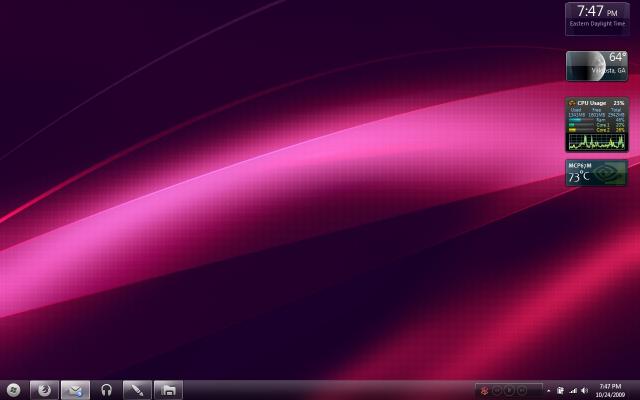Click the Core 1 usage bar

[581, 125]
